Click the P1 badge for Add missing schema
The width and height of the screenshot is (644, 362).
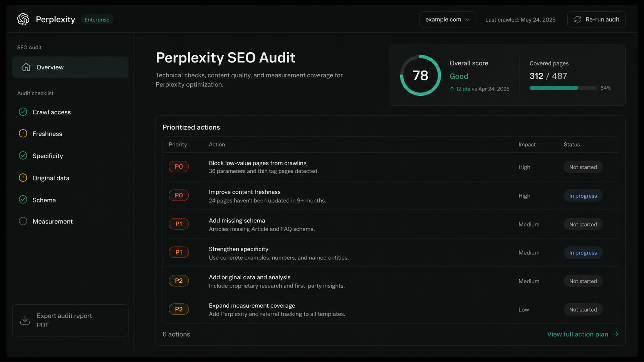tap(179, 224)
